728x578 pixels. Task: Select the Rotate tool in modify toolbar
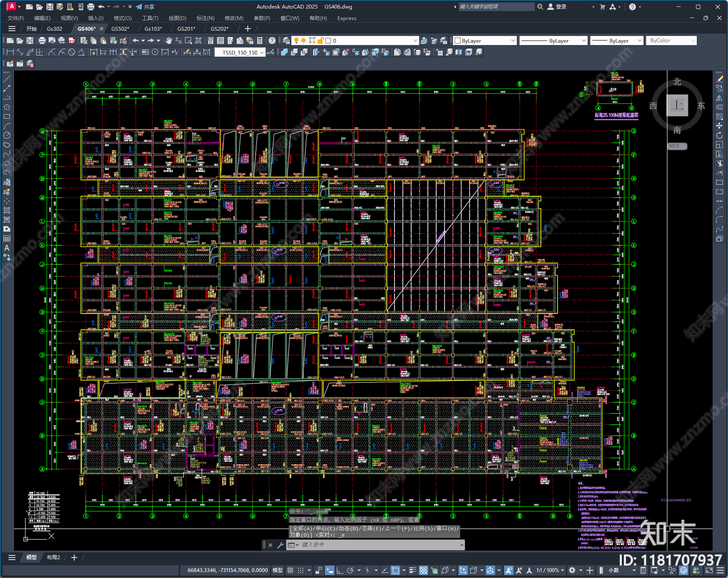[719, 135]
